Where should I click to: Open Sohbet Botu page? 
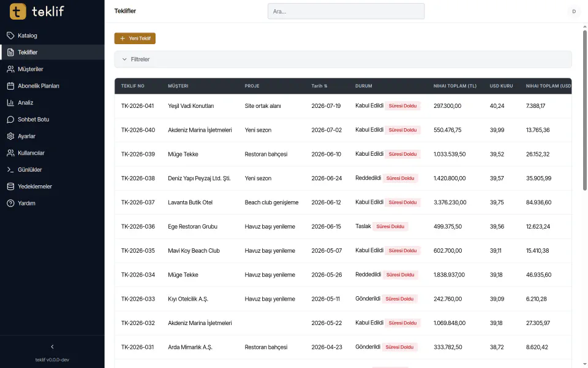(52, 120)
